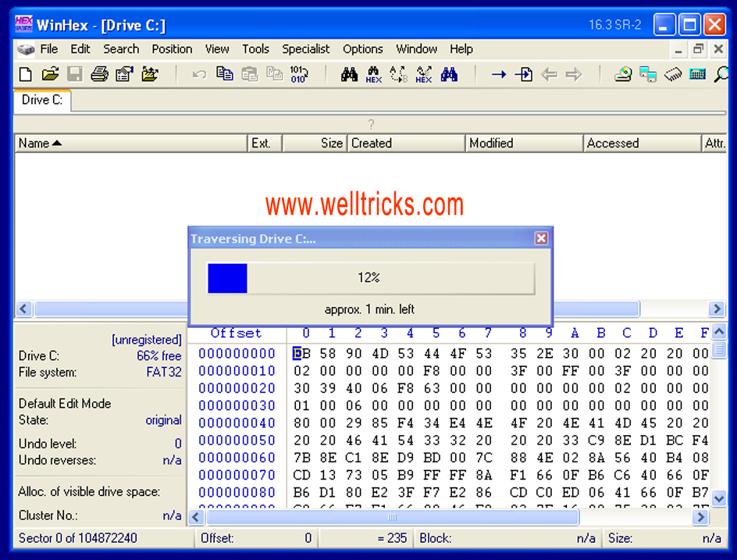Click the Paste clipboard icon
The width and height of the screenshot is (737, 560).
click(x=250, y=74)
